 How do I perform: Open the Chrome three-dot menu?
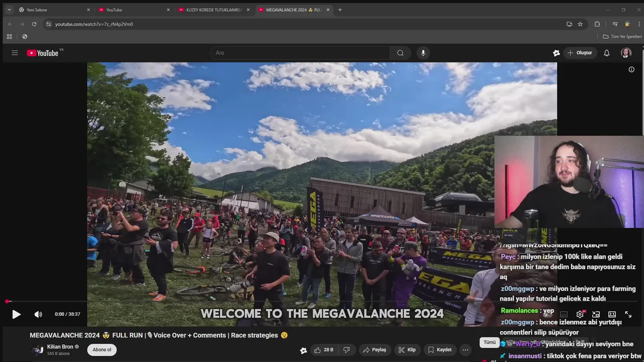coord(638,24)
